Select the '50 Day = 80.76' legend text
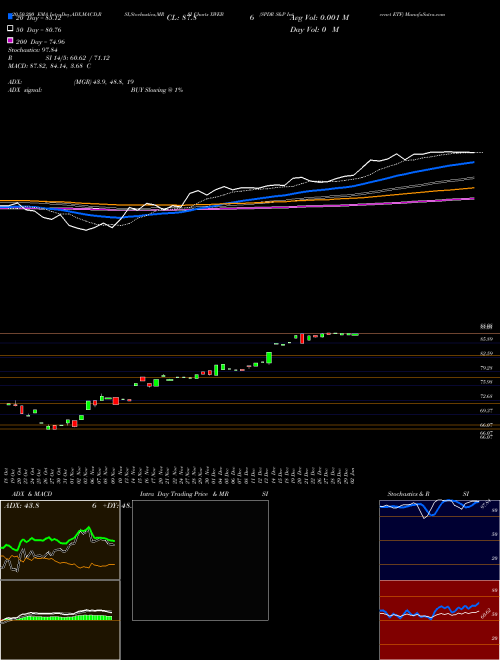 pyautogui.click(x=38, y=30)
